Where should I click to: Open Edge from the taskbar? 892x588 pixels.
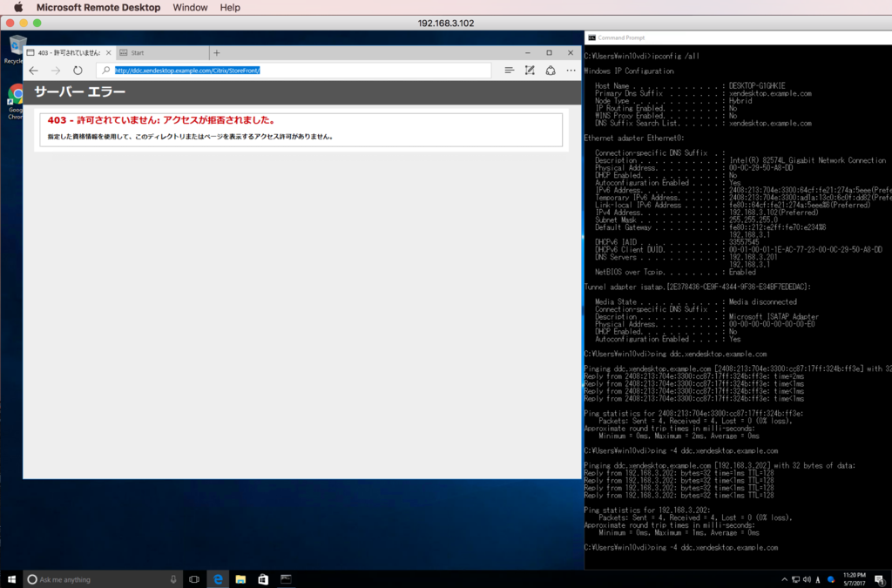pos(218,579)
